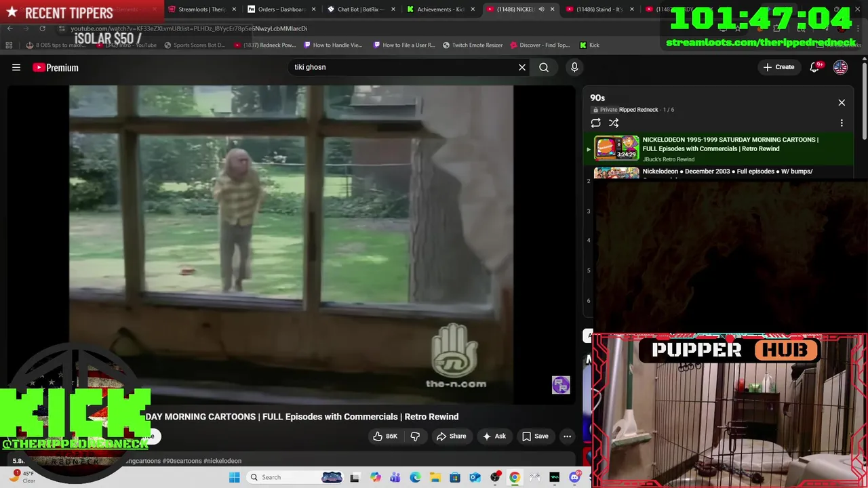Save the video to a playlist

[x=535, y=436]
